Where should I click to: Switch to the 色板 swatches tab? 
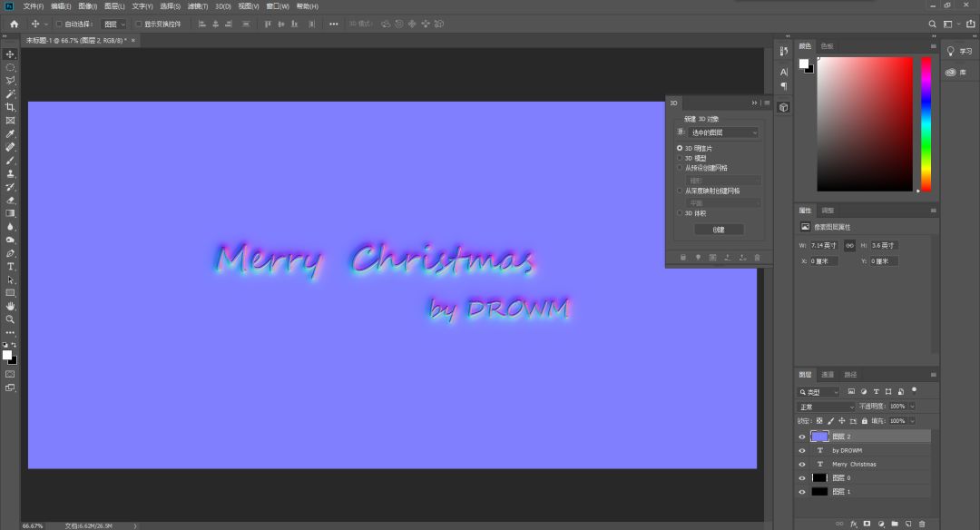coord(827,46)
